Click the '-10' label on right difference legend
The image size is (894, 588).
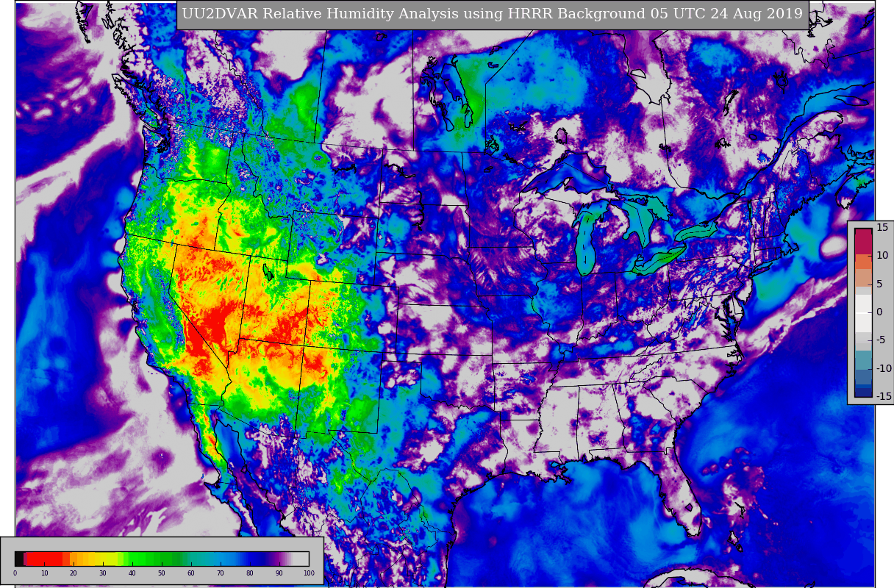(x=884, y=368)
